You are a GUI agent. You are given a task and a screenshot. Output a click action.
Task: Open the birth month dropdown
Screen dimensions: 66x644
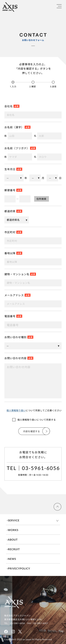tap(35, 178)
